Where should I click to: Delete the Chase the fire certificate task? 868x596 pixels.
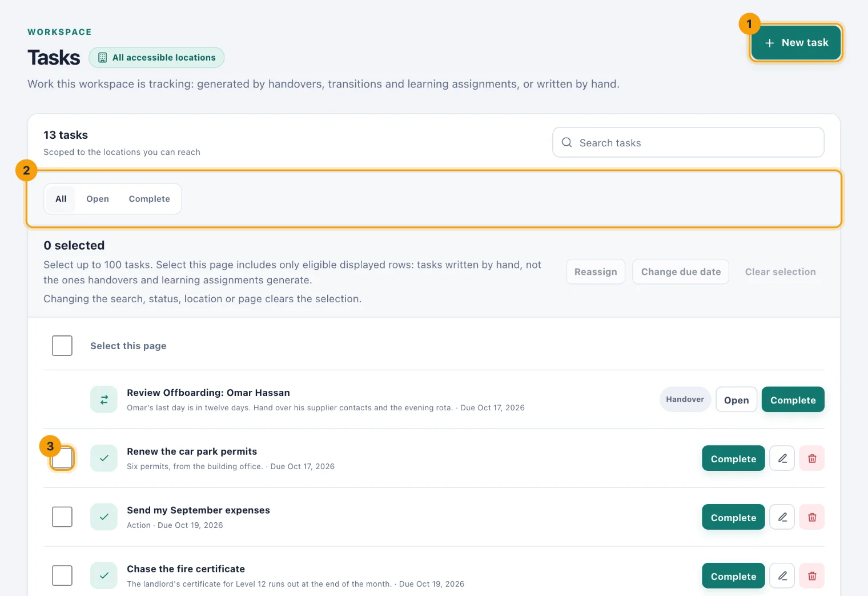pos(812,576)
